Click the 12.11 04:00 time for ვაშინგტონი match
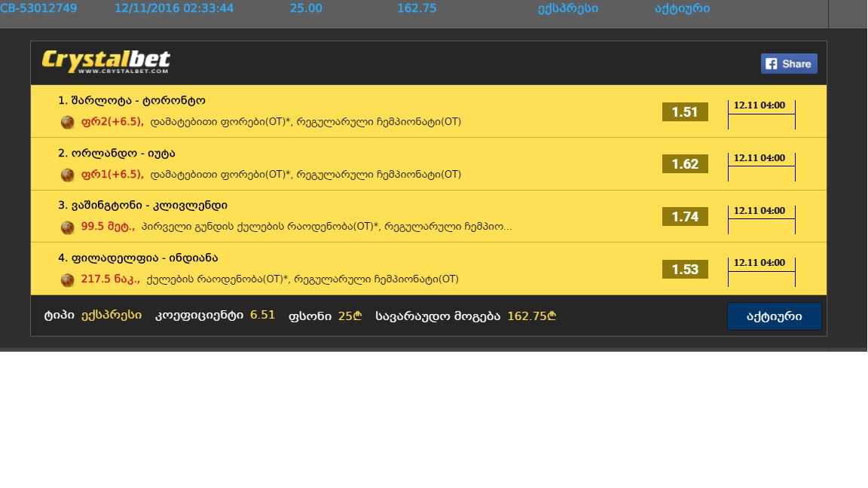This screenshot has width=868, height=488. 759,210
